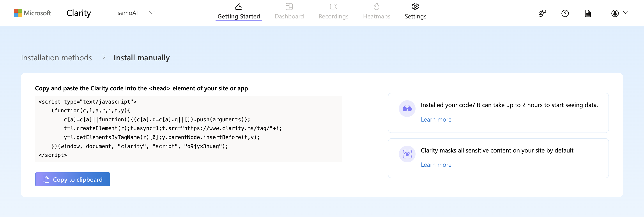Click the breadcrumb chevron separator
Image resolution: width=644 pixels, height=217 pixels.
104,57
